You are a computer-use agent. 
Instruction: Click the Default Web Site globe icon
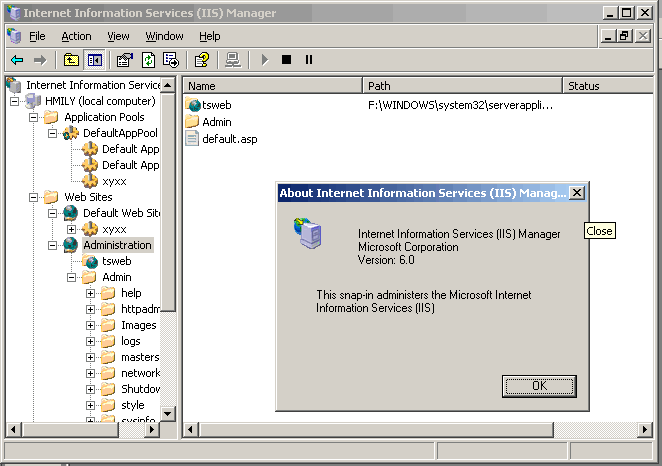(x=71, y=213)
